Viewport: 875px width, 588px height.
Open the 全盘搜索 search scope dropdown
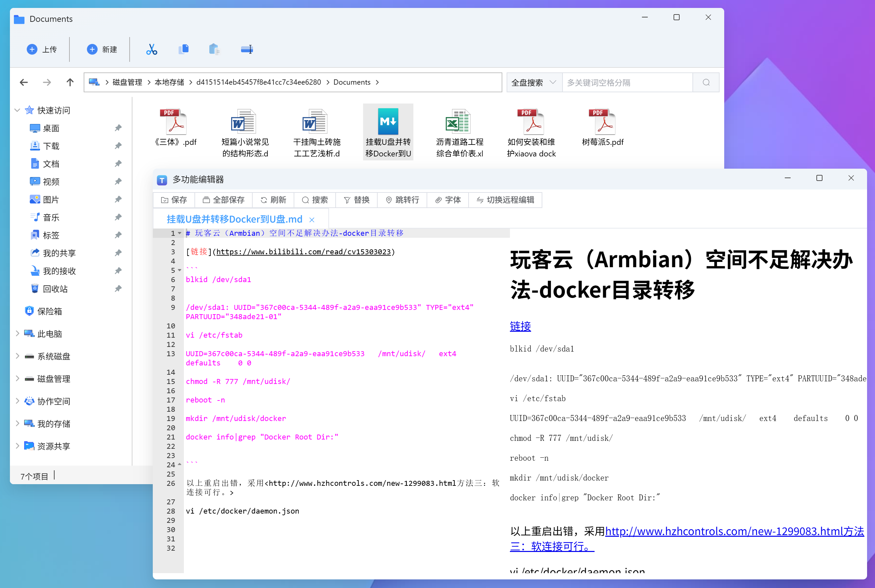pyautogui.click(x=534, y=82)
